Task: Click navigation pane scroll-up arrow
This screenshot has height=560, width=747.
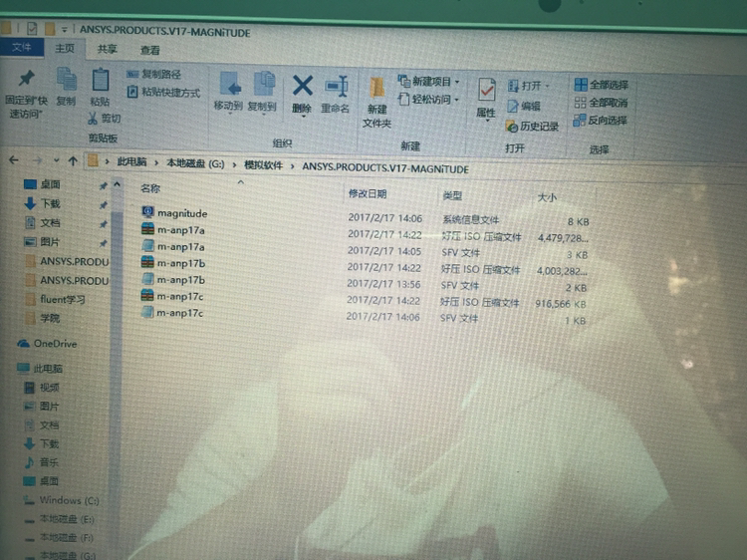Action: [x=118, y=184]
